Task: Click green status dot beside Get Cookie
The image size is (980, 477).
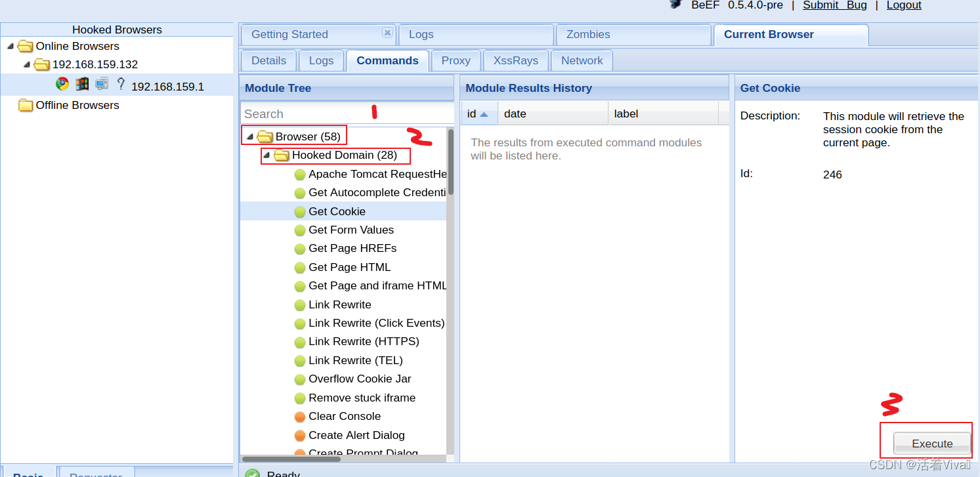Action: point(300,211)
